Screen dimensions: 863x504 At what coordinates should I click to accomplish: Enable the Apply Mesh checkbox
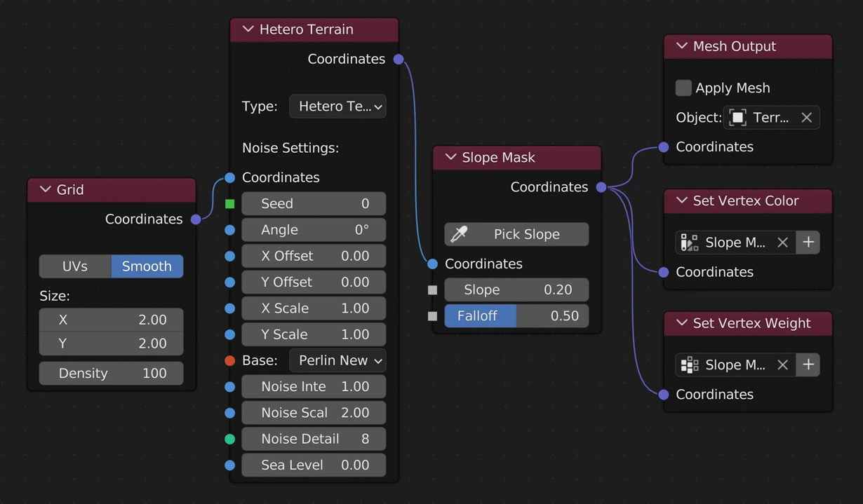coord(683,88)
